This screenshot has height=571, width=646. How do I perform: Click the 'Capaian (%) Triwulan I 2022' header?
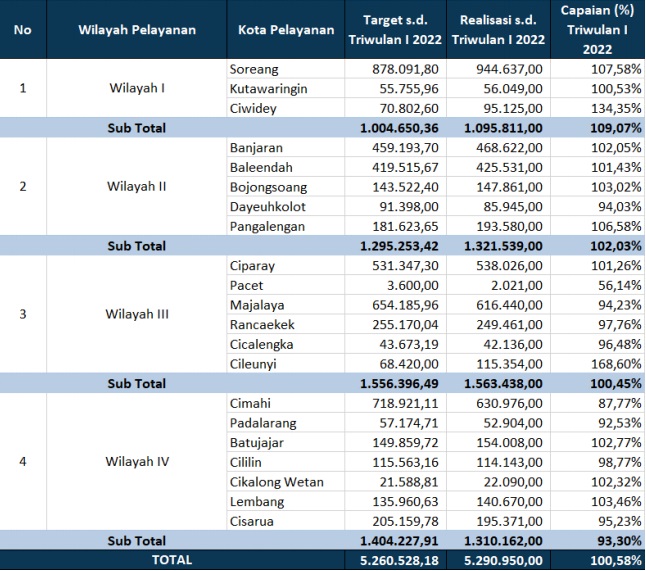tap(597, 30)
